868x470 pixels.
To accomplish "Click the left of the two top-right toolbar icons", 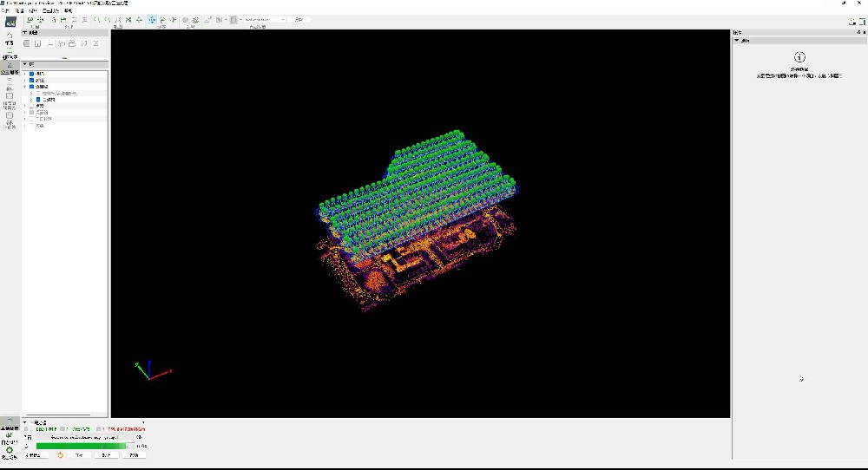I will coord(852,21).
